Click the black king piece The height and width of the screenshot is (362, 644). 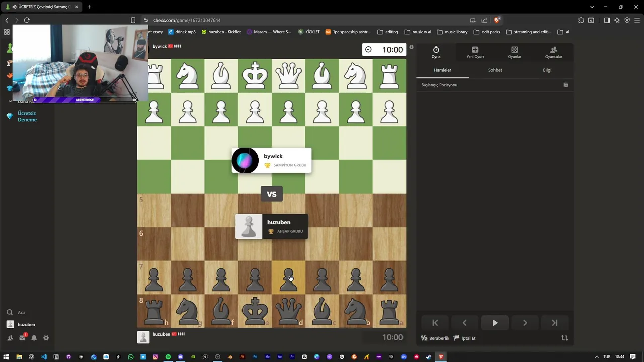point(255,311)
